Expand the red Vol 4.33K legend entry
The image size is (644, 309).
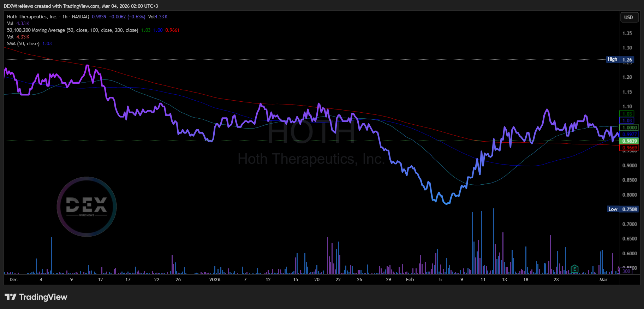pos(18,37)
